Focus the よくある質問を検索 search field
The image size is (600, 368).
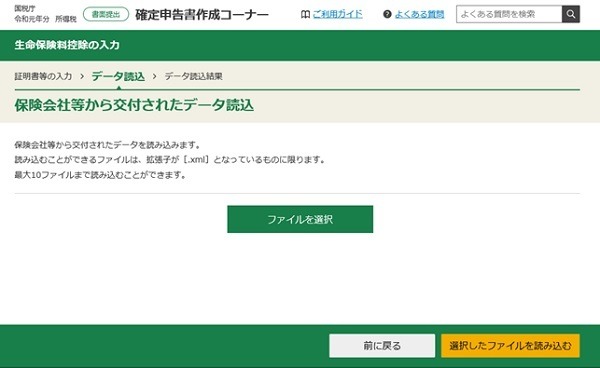pos(509,14)
